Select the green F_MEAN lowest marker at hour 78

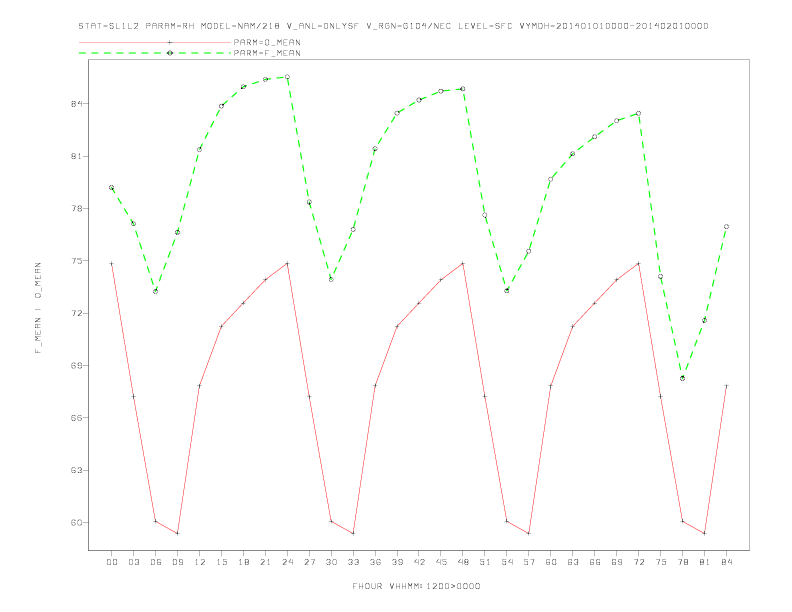[x=682, y=378]
